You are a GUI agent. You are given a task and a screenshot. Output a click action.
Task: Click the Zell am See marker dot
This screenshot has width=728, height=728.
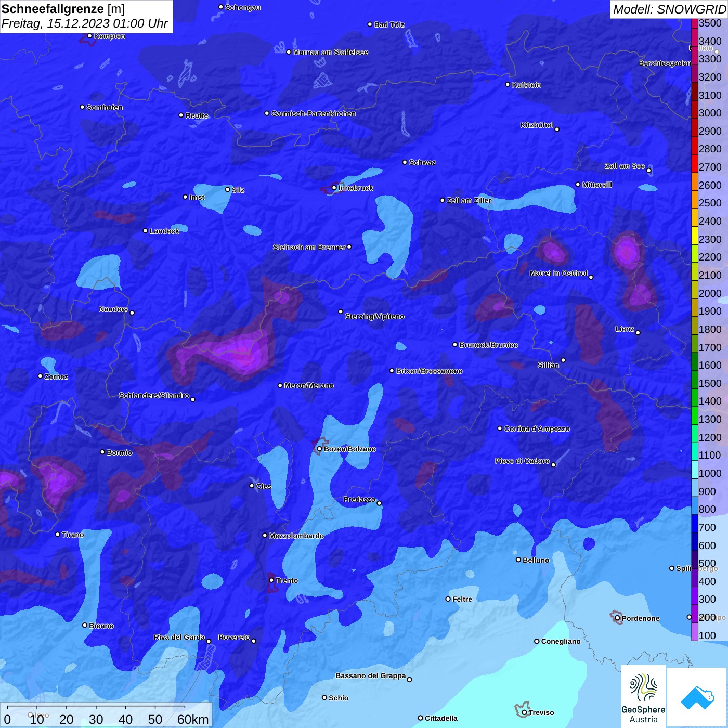(648, 171)
